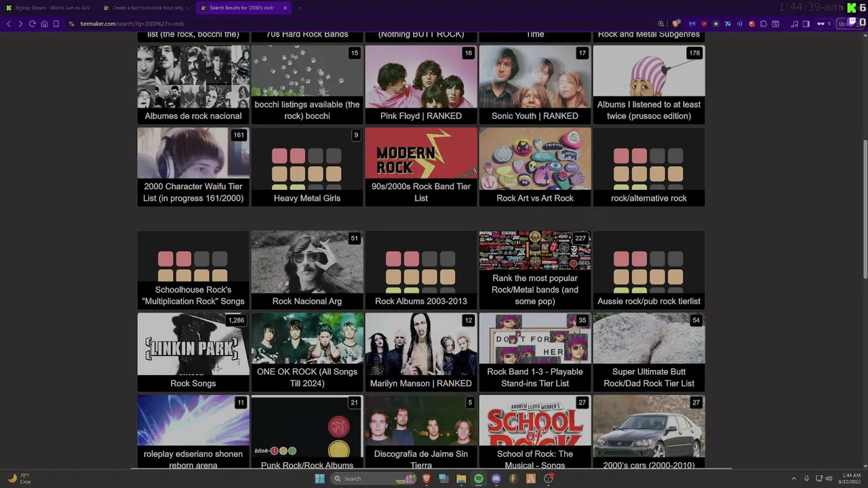Open Spotify from the taskbar

(x=479, y=479)
